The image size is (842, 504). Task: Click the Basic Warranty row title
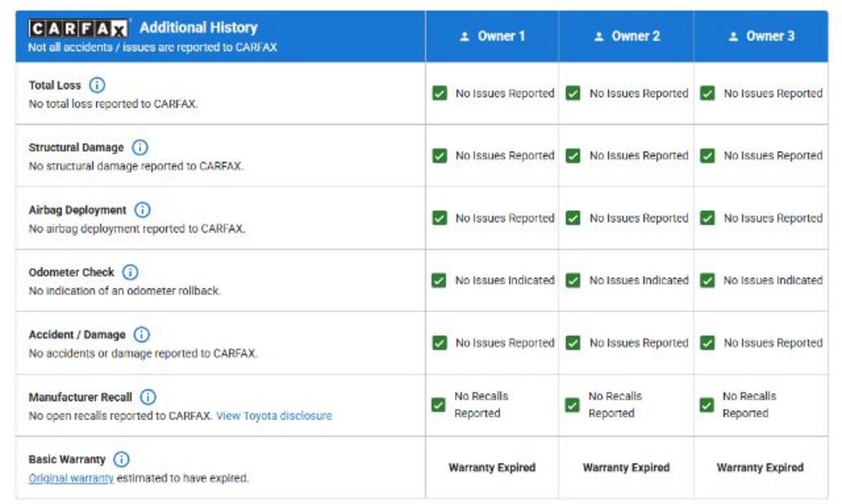coord(67,460)
